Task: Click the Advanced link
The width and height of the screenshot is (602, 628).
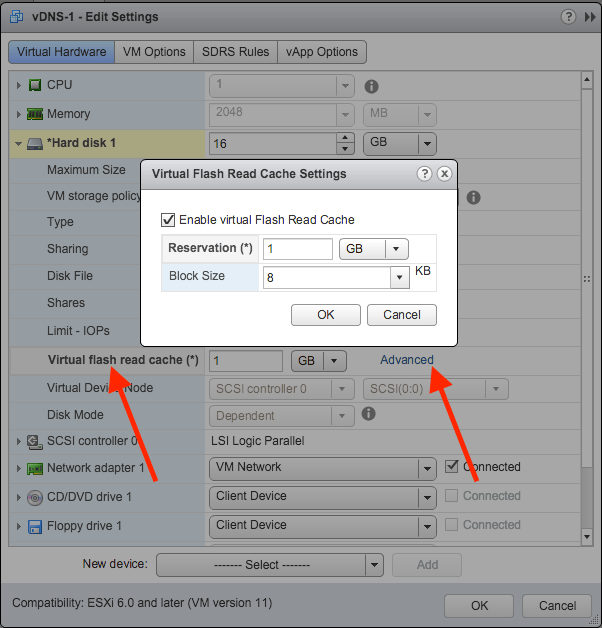Action: pyautogui.click(x=407, y=360)
